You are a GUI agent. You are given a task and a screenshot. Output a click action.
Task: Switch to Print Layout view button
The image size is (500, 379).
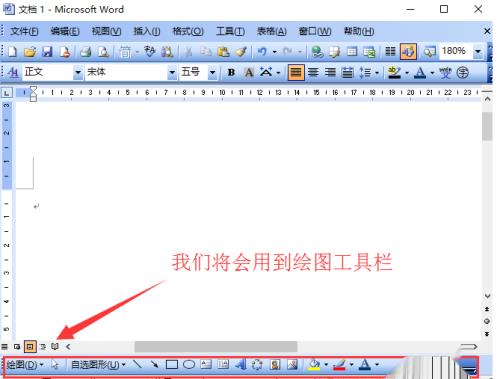point(30,347)
